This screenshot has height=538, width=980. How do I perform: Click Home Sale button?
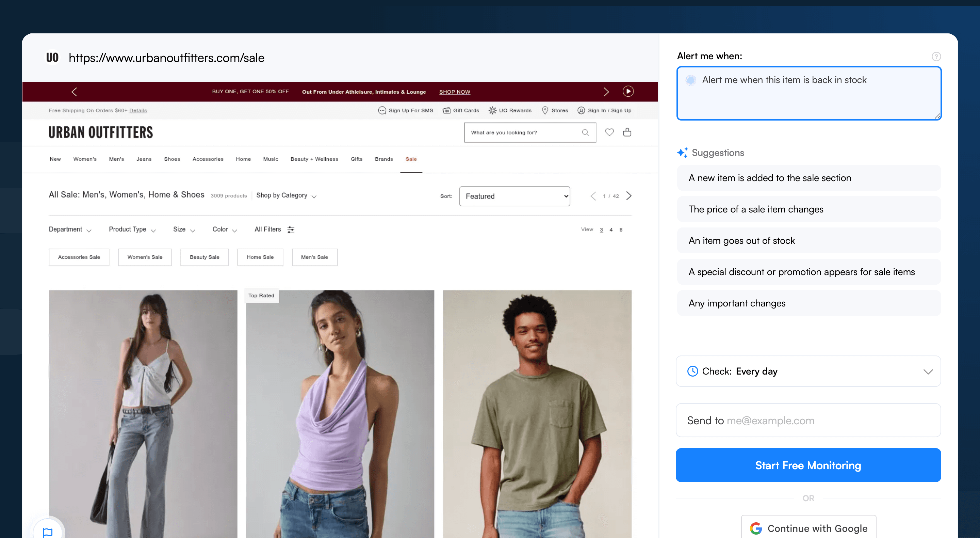[x=260, y=257]
